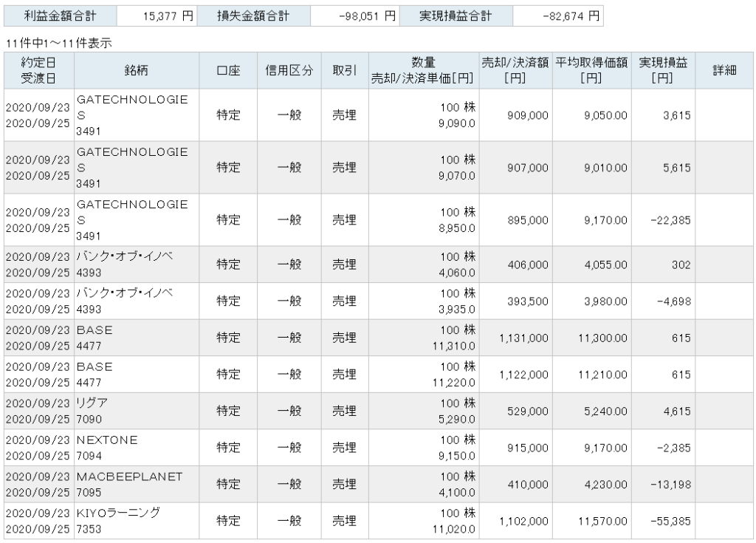756x543 pixels.
Task: Click the settlement amount 909,000 cell
Action: click(x=515, y=115)
